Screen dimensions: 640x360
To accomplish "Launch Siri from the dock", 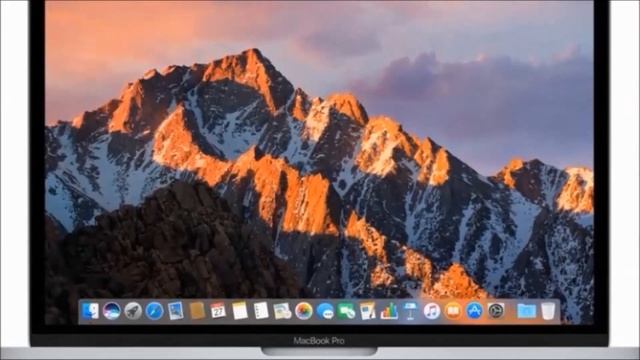I will [111, 311].
